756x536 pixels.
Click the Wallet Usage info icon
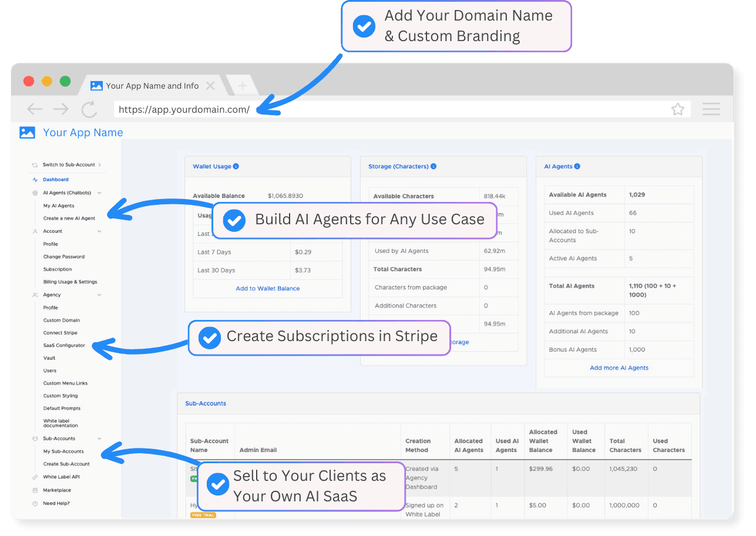point(236,167)
